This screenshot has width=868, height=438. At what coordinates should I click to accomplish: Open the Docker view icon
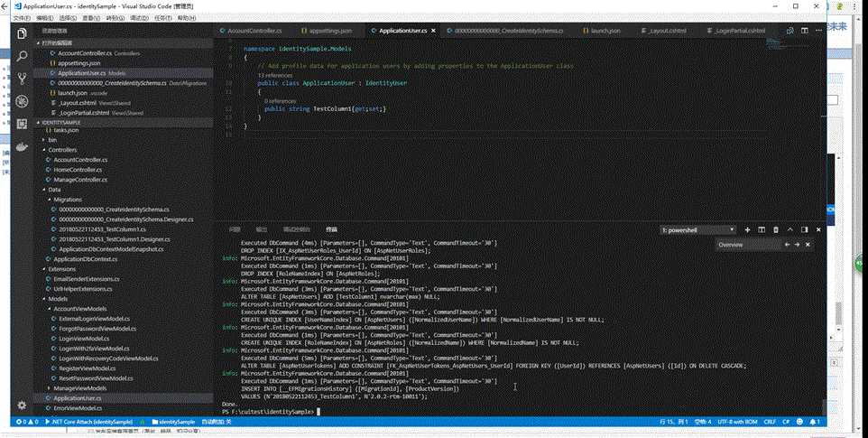[22, 147]
